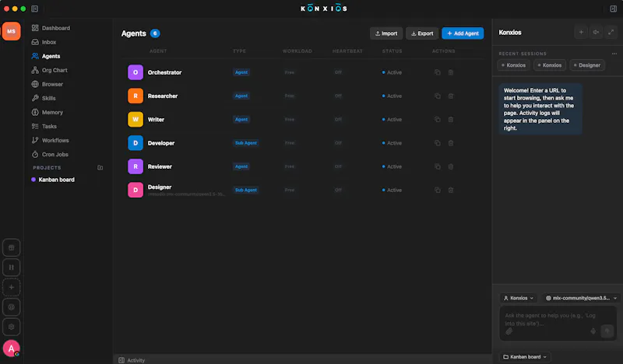Open the Researcher agent row
The image size is (623, 364).
[303, 96]
